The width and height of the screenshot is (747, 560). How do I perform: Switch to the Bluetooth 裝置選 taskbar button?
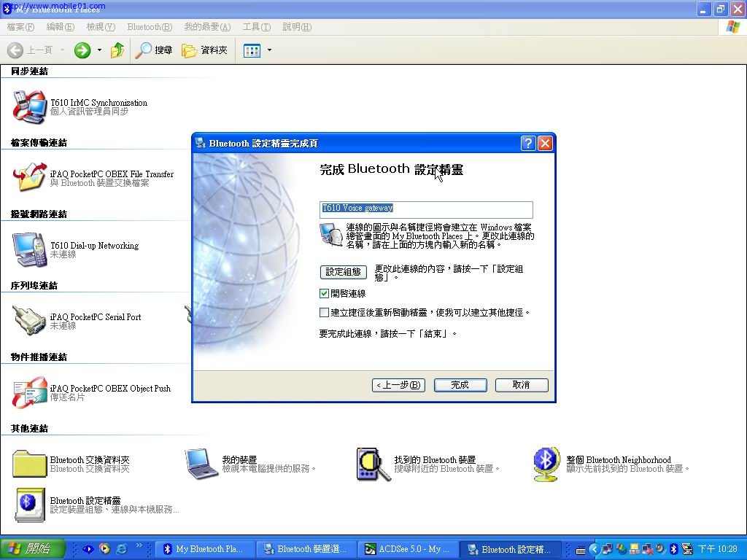pyautogui.click(x=306, y=550)
